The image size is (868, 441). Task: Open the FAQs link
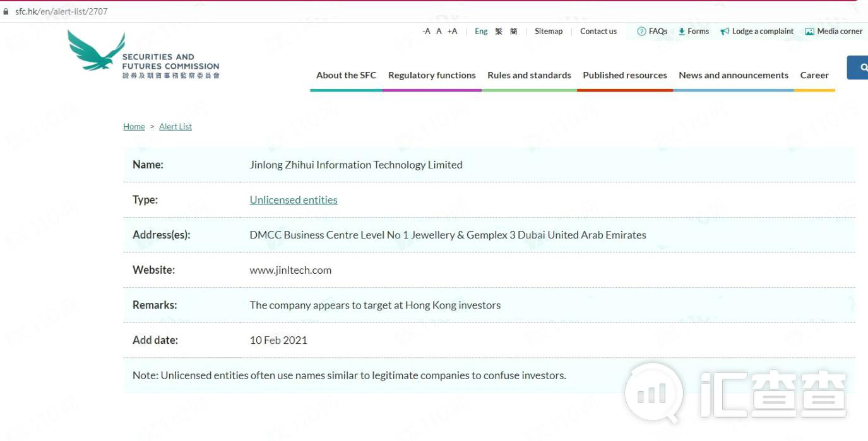click(658, 32)
